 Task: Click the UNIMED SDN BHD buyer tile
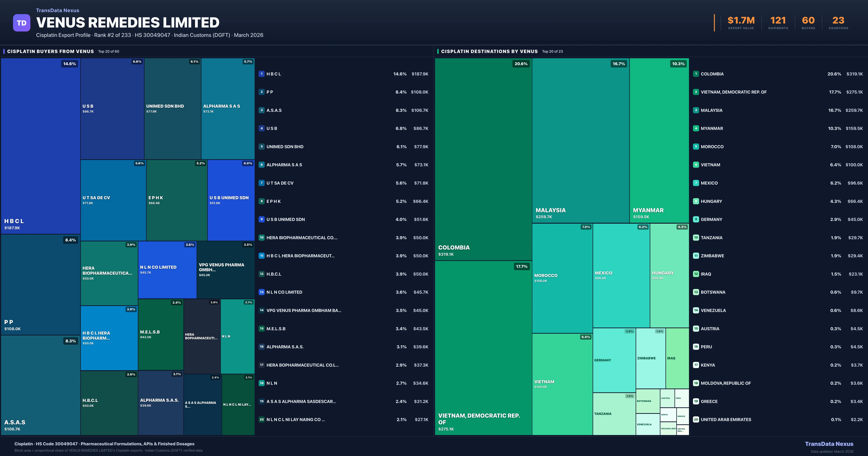tap(173, 109)
